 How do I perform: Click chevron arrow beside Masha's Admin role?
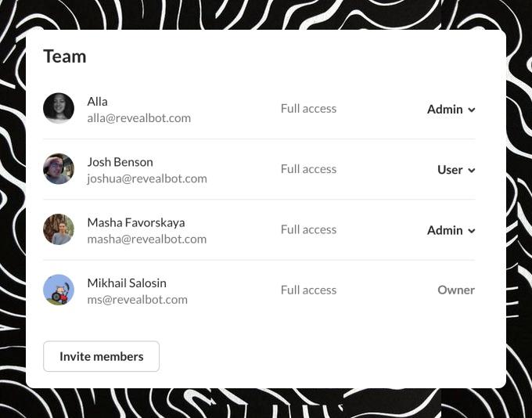click(471, 231)
